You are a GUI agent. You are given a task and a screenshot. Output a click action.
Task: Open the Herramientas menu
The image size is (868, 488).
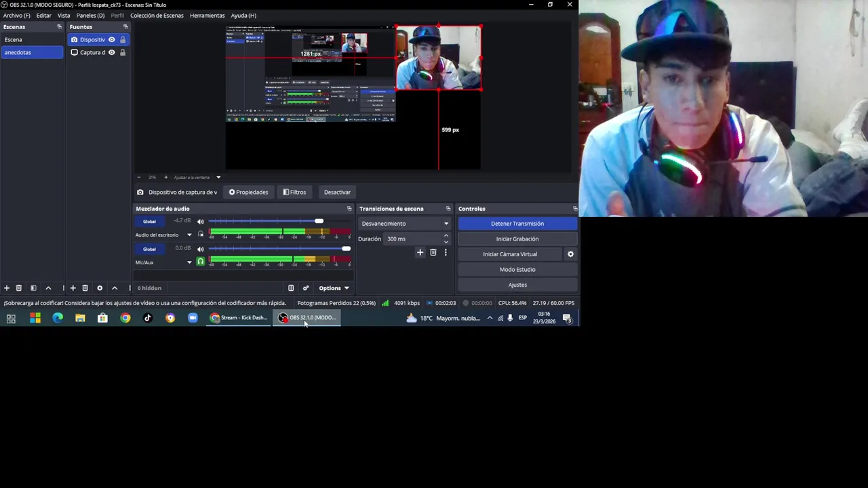207,16
